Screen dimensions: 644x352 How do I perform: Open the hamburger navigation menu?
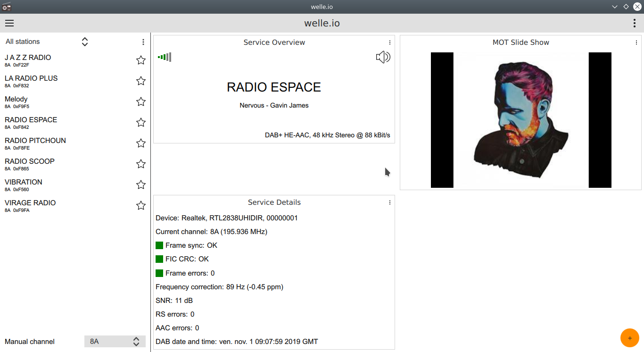9,23
